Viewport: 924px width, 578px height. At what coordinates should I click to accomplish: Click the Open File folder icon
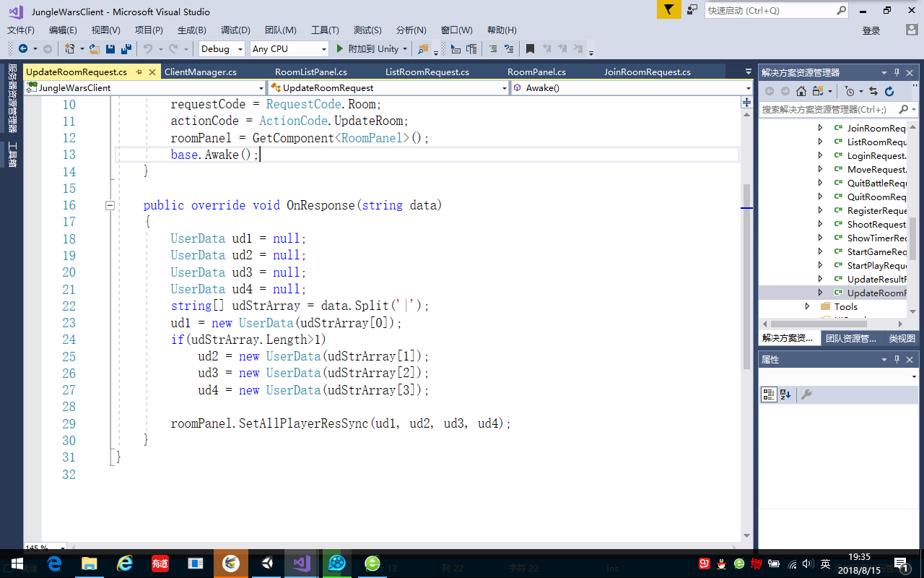coord(95,49)
